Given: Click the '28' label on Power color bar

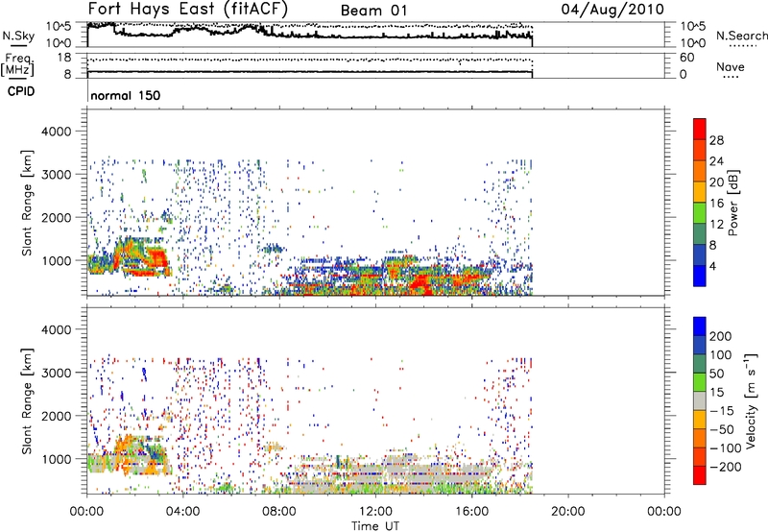Looking at the screenshot, I should [716, 140].
